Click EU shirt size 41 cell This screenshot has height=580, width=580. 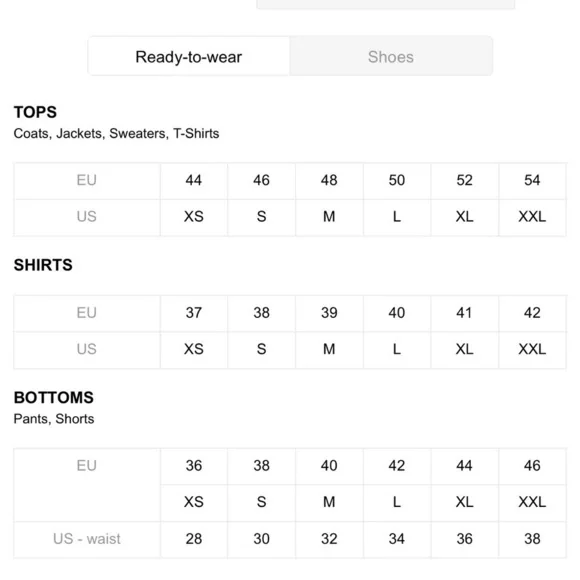tap(465, 313)
